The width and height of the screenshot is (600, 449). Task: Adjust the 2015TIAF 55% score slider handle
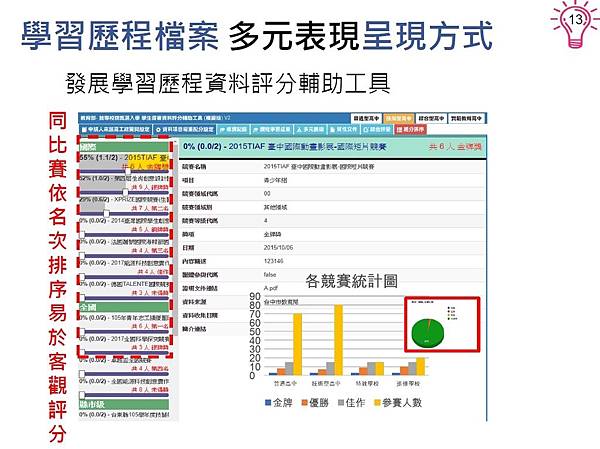[x=128, y=171]
